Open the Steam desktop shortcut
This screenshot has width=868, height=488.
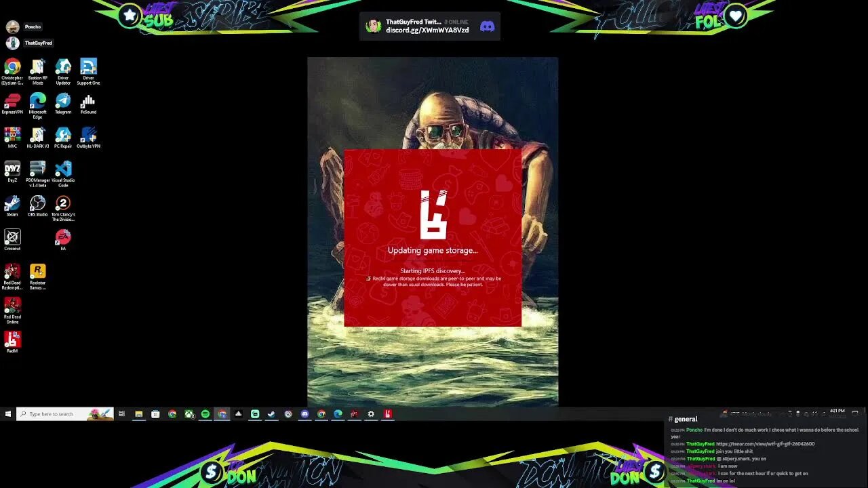coord(12,206)
